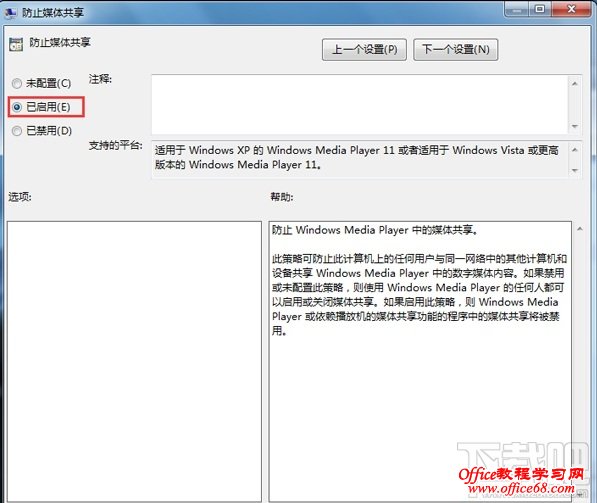Click the policy setting icon beside 防止媒体共享
The width and height of the screenshot is (597, 503).
point(16,45)
